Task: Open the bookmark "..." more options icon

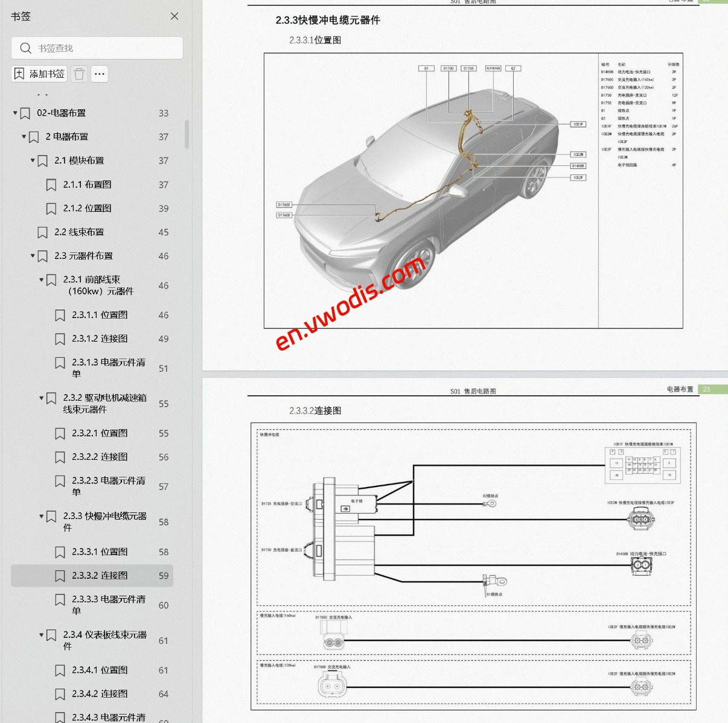Action: [x=100, y=74]
